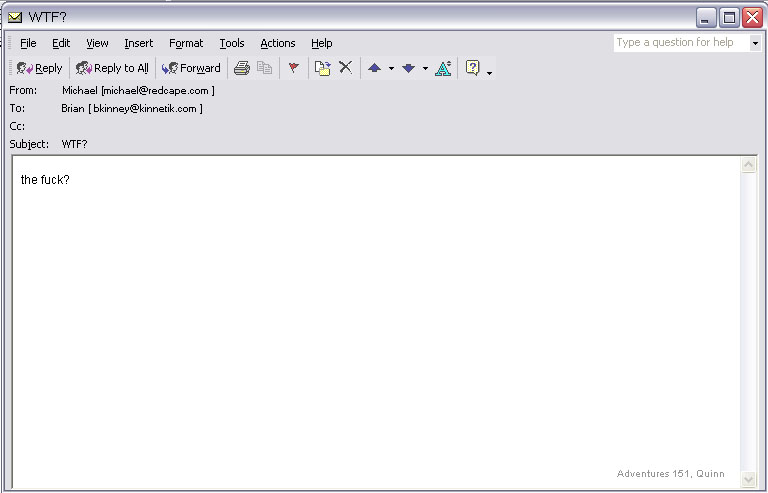This screenshot has width=768, height=493.
Task: Move message to folder icon
Action: (x=322, y=68)
